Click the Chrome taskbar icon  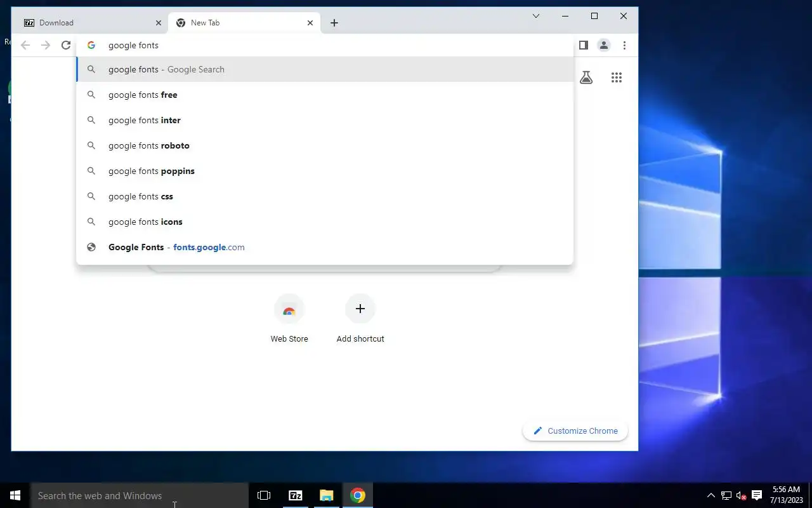click(x=358, y=495)
